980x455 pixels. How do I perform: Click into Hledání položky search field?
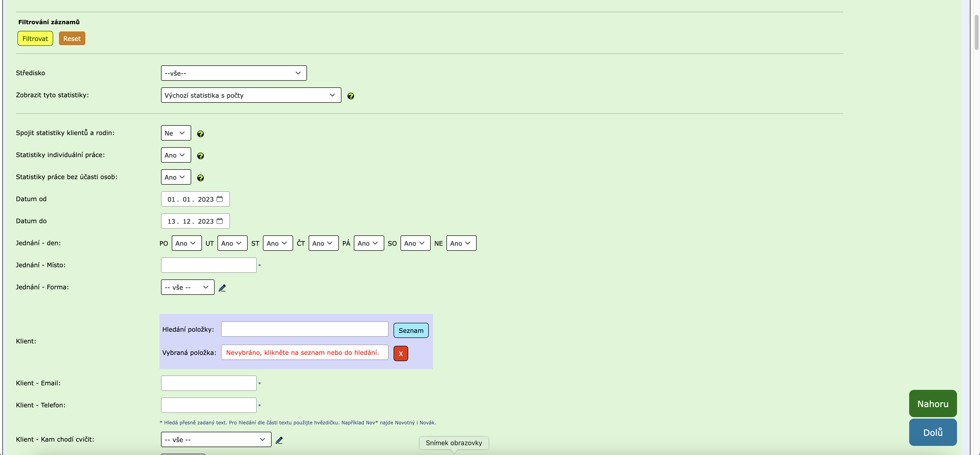[304, 329]
